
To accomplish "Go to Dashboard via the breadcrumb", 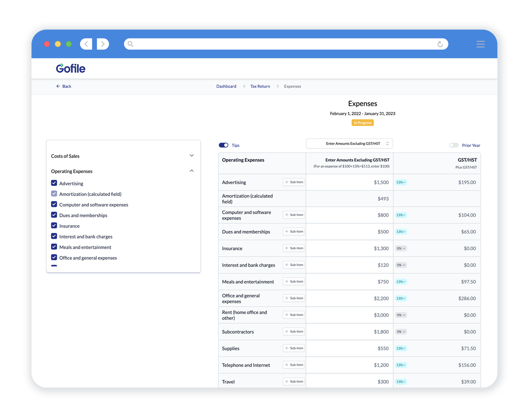I will click(226, 86).
